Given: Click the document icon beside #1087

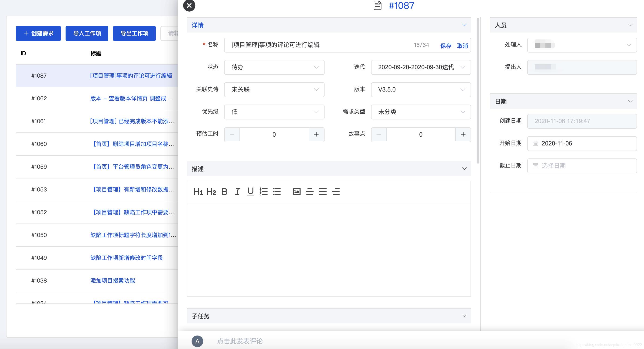Looking at the screenshot, I should tap(377, 6).
